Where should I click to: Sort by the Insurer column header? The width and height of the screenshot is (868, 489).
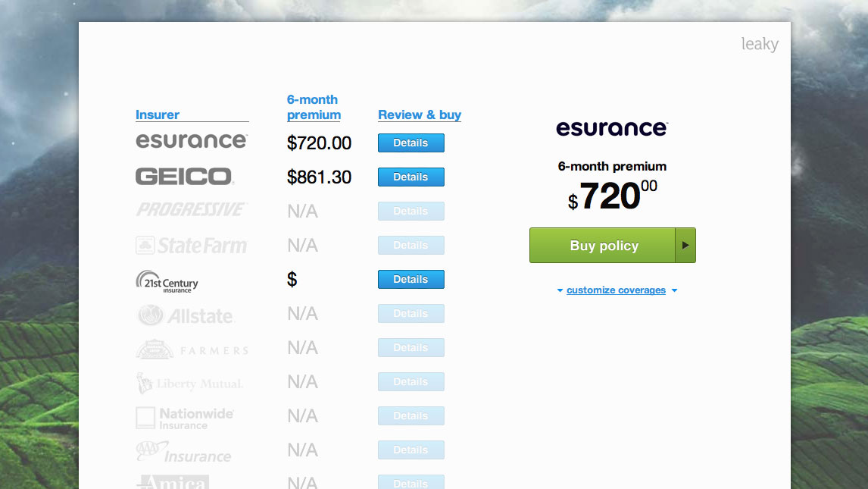tap(158, 115)
